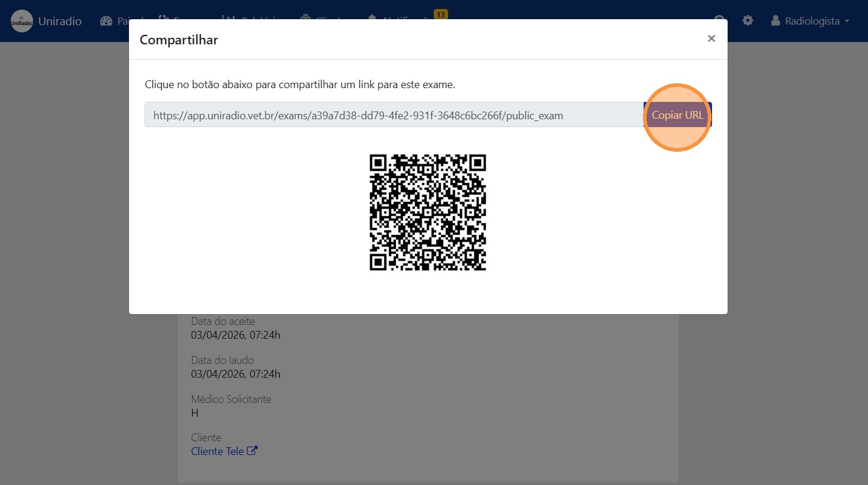Click the Uniradio brand name text
Image resolution: width=868 pixels, height=485 pixels.
coord(60,20)
